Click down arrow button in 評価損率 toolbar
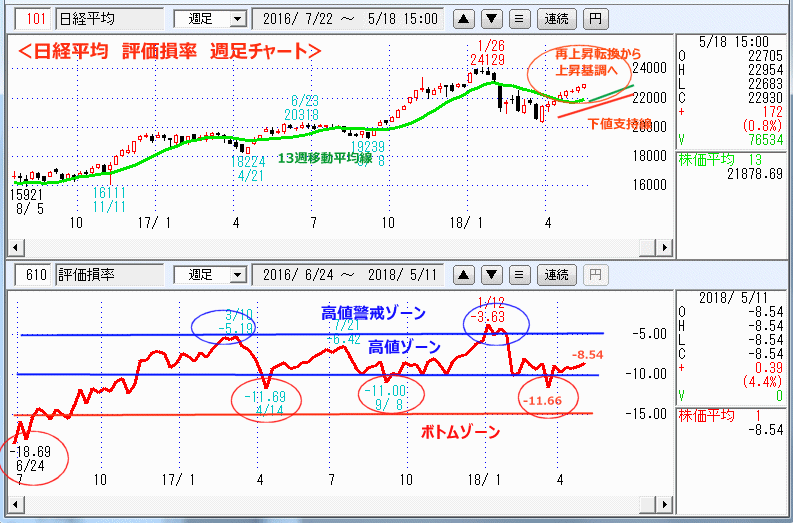The height and width of the screenshot is (523, 793). (491, 274)
